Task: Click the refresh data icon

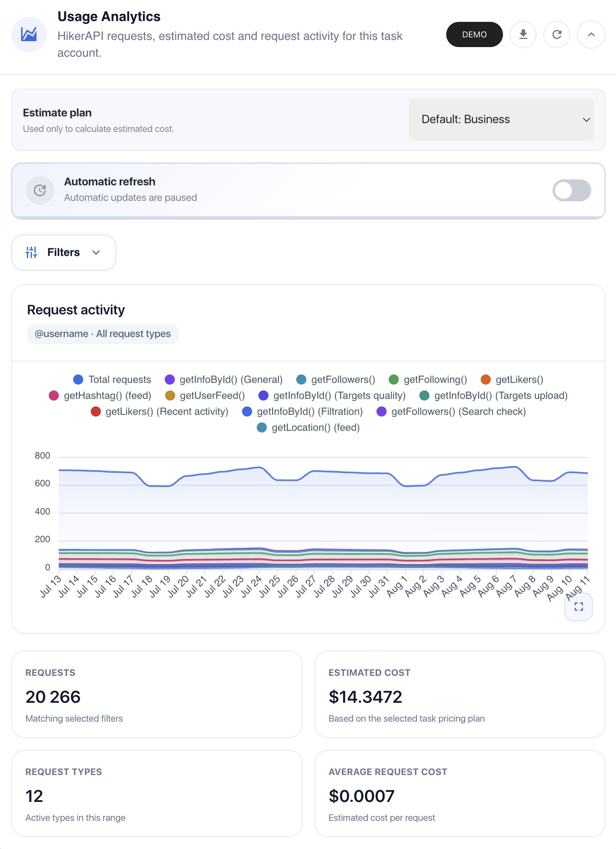Action: click(557, 34)
